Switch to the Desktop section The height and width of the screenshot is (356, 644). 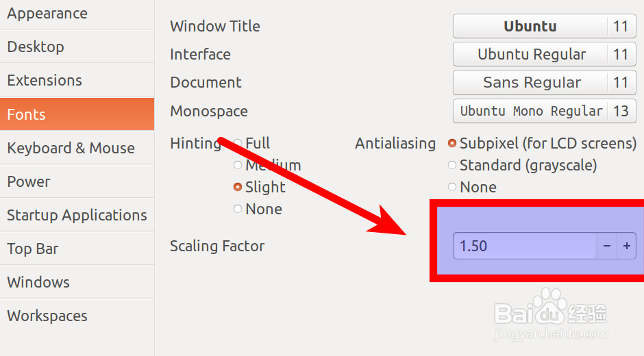(77, 47)
